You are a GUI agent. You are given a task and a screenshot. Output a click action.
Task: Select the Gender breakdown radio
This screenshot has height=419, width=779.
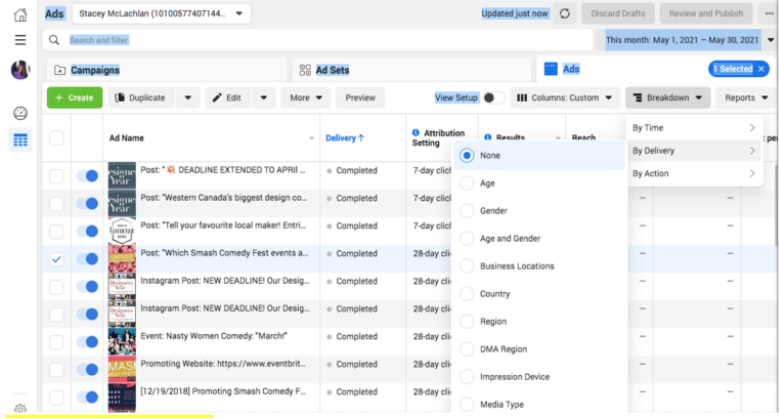coord(467,211)
